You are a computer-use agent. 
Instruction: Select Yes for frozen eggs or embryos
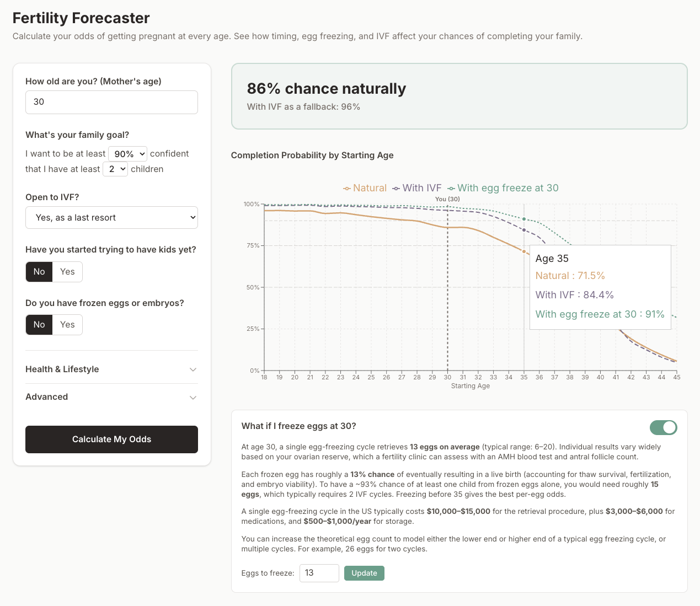click(x=67, y=324)
